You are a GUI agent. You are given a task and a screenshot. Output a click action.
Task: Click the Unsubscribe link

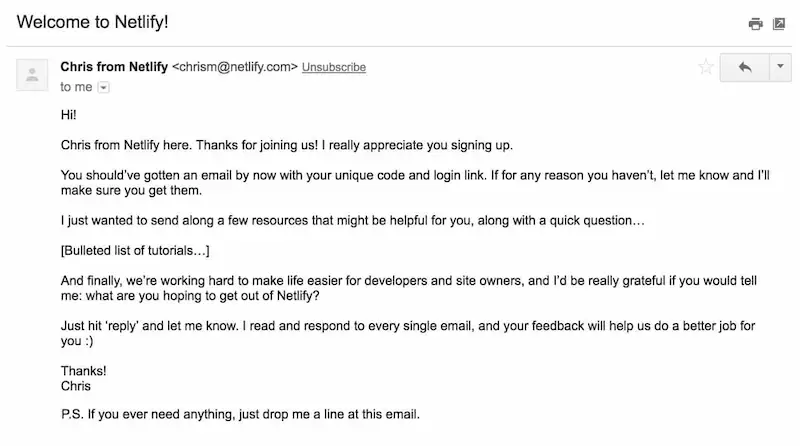coord(334,67)
